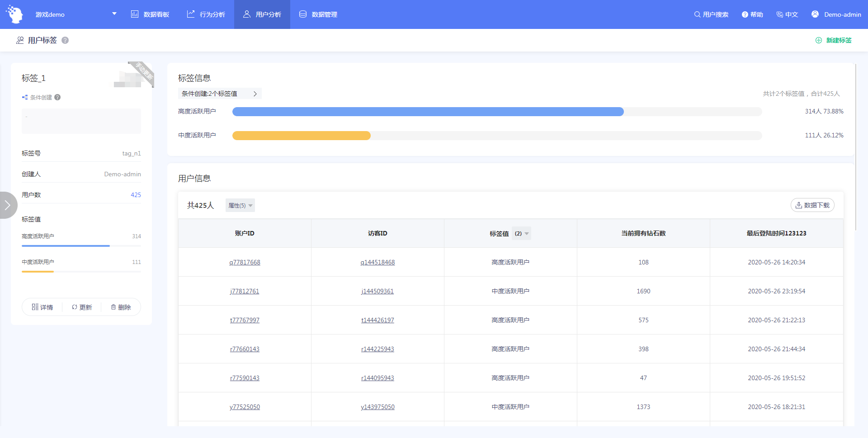The height and width of the screenshot is (438, 868).
Task: Open visitor j144509361
Action: (377, 291)
